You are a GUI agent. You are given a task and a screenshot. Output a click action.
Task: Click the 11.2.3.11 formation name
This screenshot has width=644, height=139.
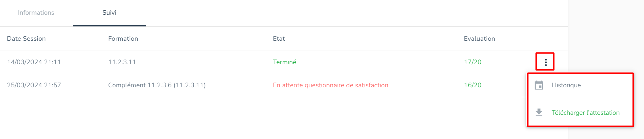click(122, 62)
